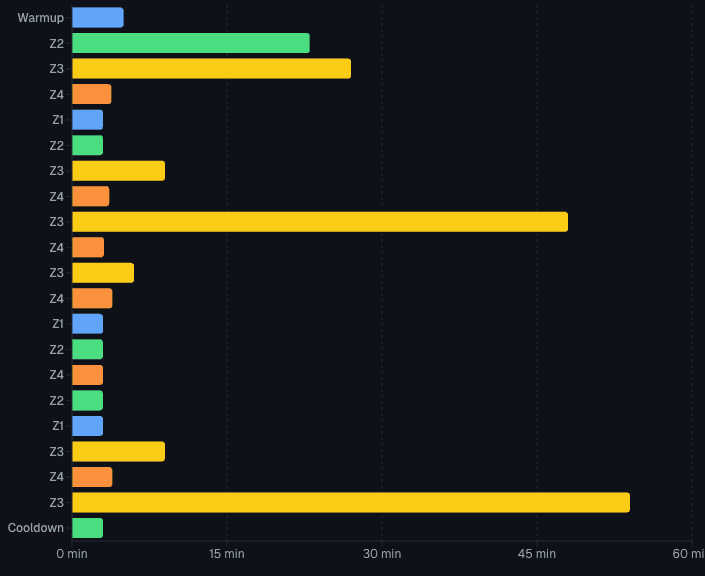Click the "0 min" axis tick label

[x=72, y=554]
